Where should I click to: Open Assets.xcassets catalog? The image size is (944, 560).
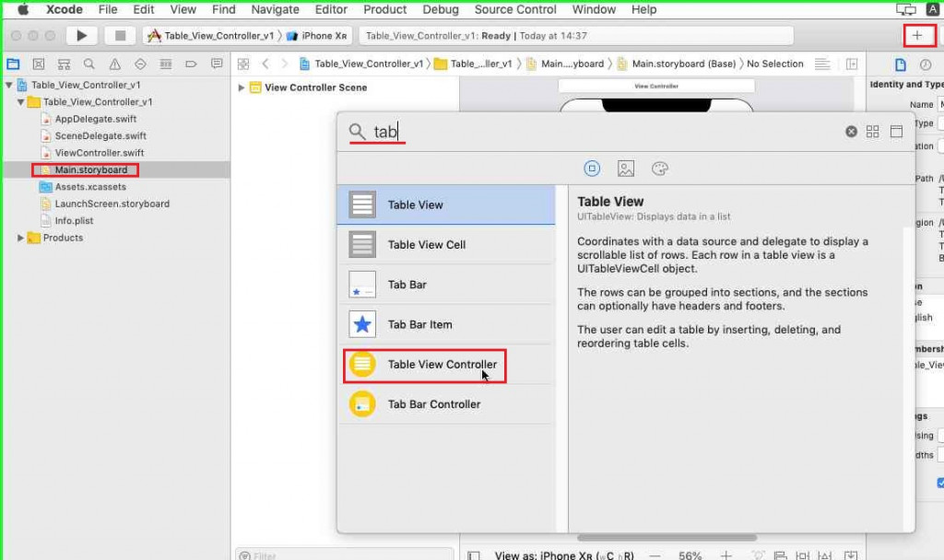point(90,187)
